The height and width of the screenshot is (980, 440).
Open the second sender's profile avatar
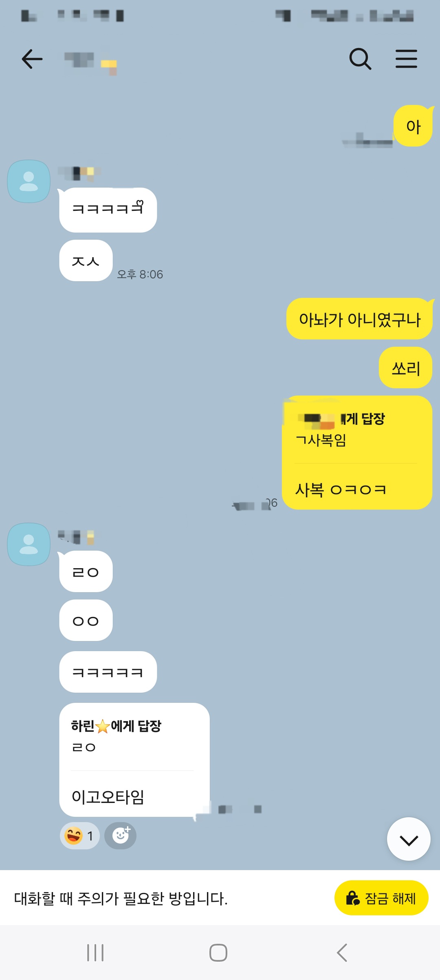point(29,544)
